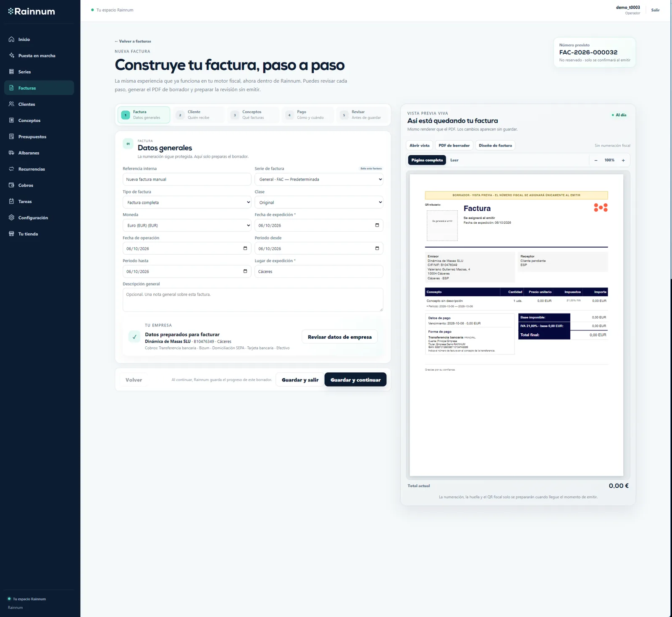The height and width of the screenshot is (617, 672).
Task: Click Lugar de expedición field
Action: (x=319, y=272)
